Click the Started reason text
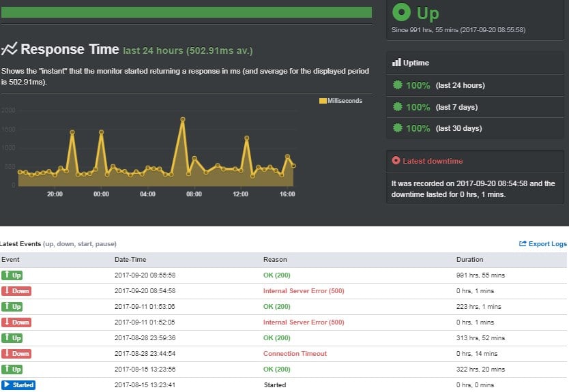The width and height of the screenshot is (569, 392). [275, 385]
